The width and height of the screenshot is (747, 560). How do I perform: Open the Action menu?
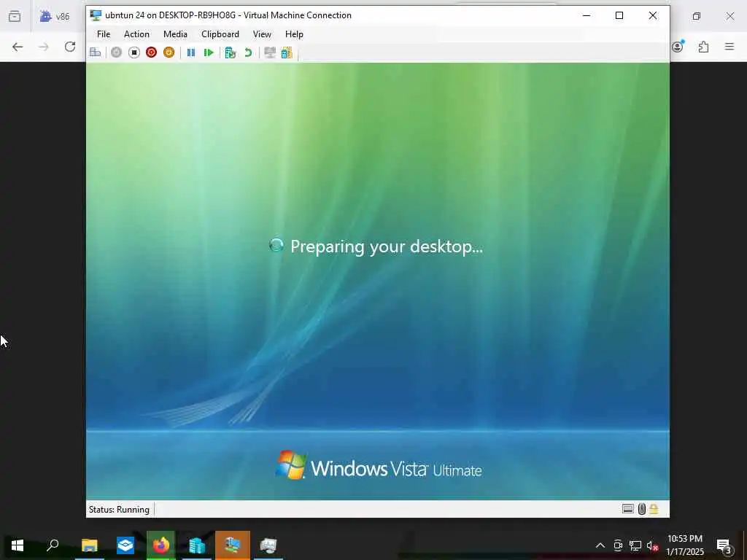[136, 34]
